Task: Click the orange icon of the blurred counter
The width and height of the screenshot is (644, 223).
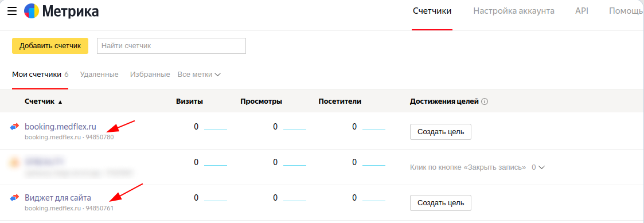Action: point(15,162)
